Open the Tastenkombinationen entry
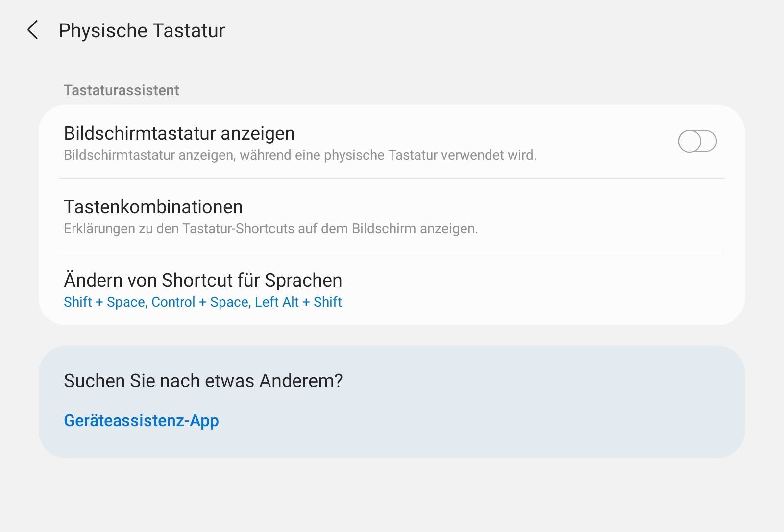The image size is (784, 532). (x=153, y=207)
